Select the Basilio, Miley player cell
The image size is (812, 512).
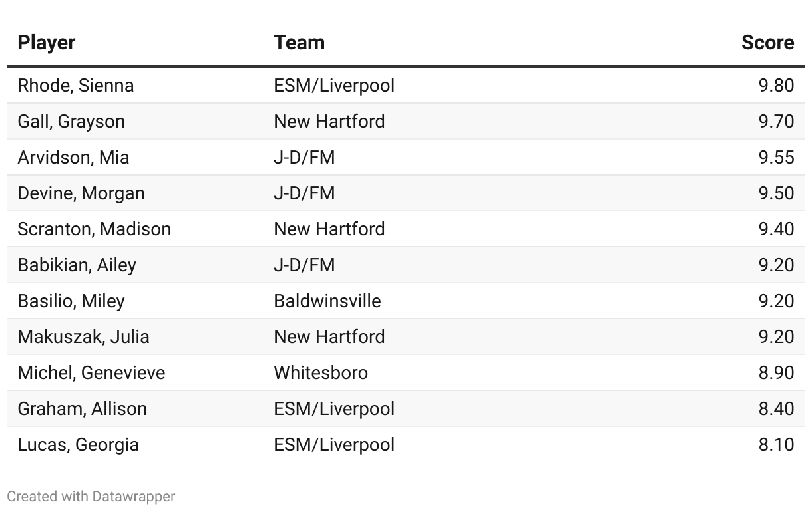(71, 301)
